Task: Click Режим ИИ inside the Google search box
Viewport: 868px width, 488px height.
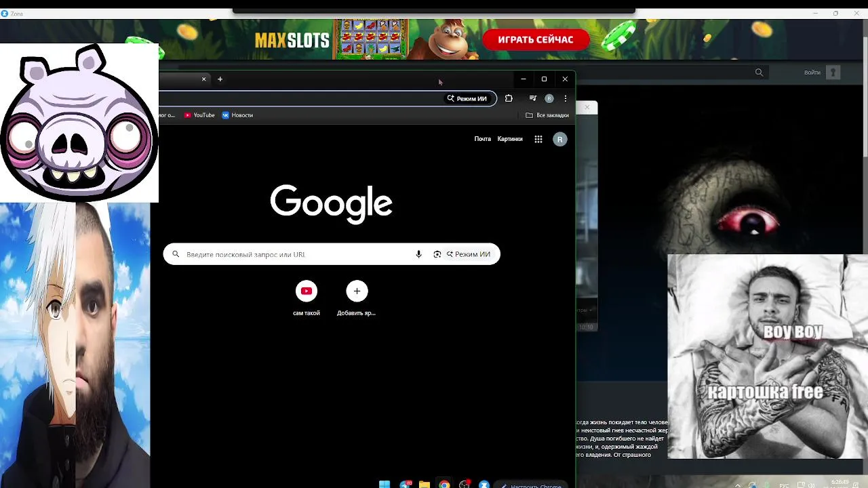Action: pos(469,254)
